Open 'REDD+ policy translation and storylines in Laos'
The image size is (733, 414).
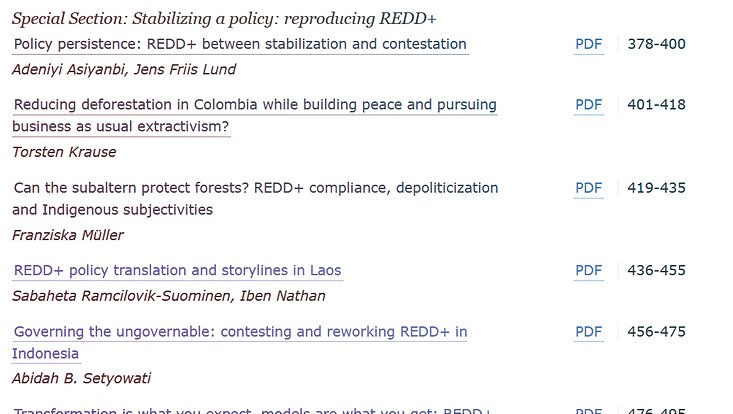(178, 270)
